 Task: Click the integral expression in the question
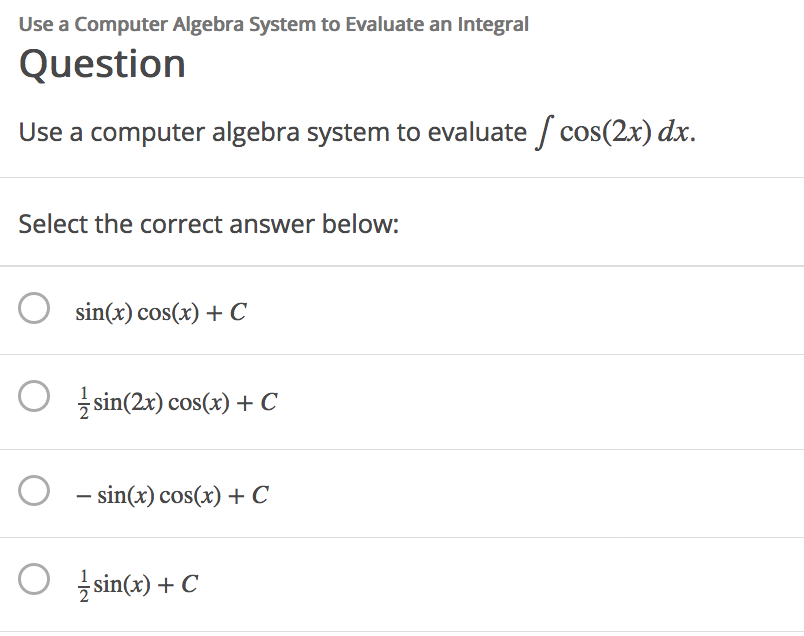point(612,129)
